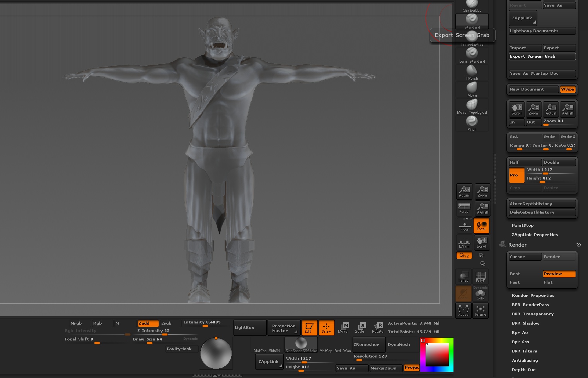This screenshot has height=378, width=588.
Task: Toggle Solo mode
Action: 481,294
